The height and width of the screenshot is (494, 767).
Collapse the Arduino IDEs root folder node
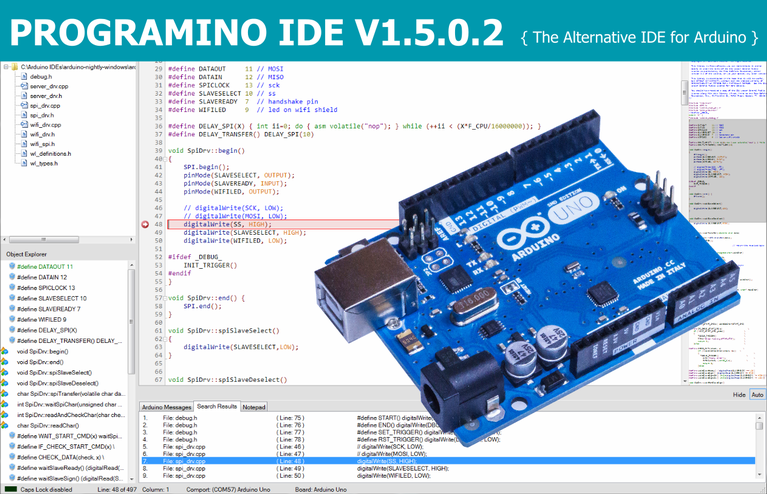pyautogui.click(x=6, y=67)
